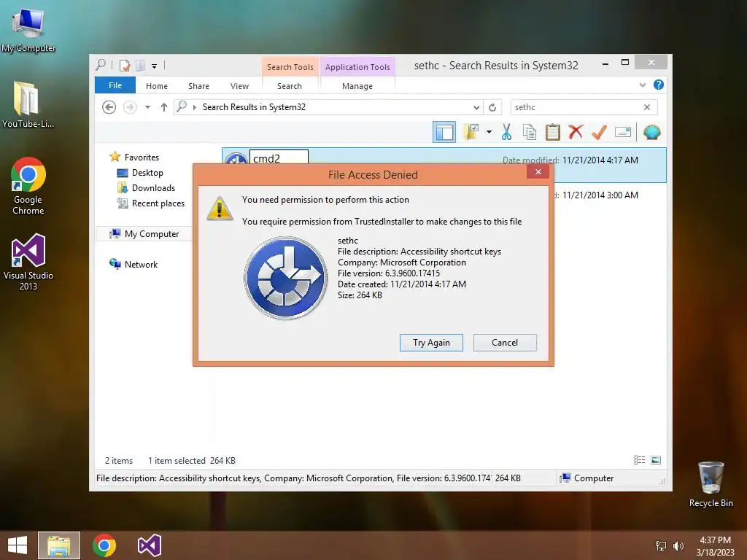Launch Chrome from the taskbar
The width and height of the screenshot is (747, 560).
click(104, 545)
